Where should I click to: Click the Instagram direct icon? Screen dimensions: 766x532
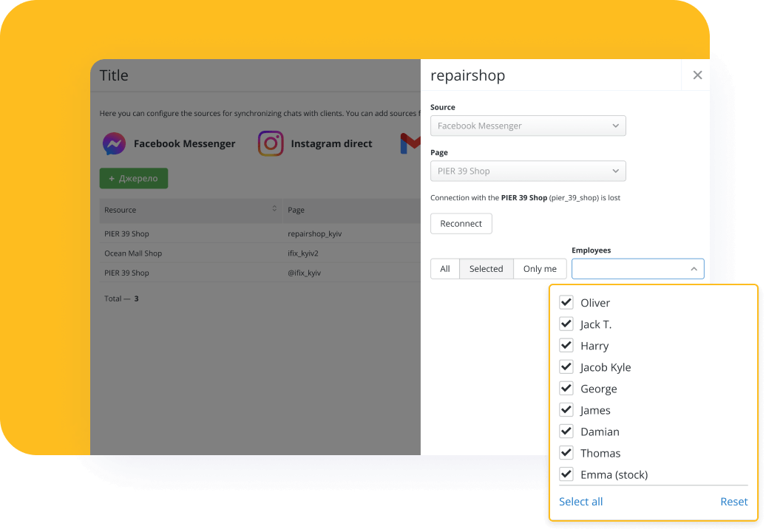pyautogui.click(x=271, y=143)
